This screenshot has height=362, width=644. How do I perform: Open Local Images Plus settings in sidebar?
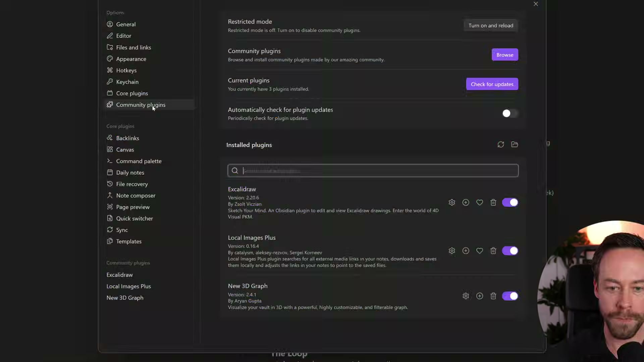(149, 286)
